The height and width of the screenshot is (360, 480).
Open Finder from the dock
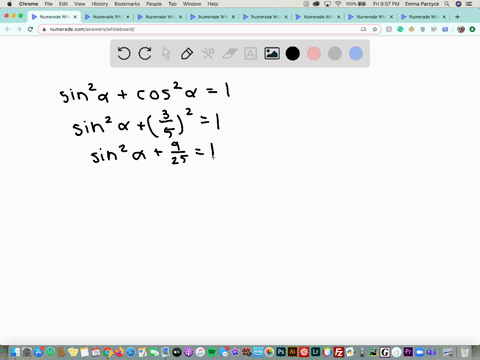coord(15,352)
